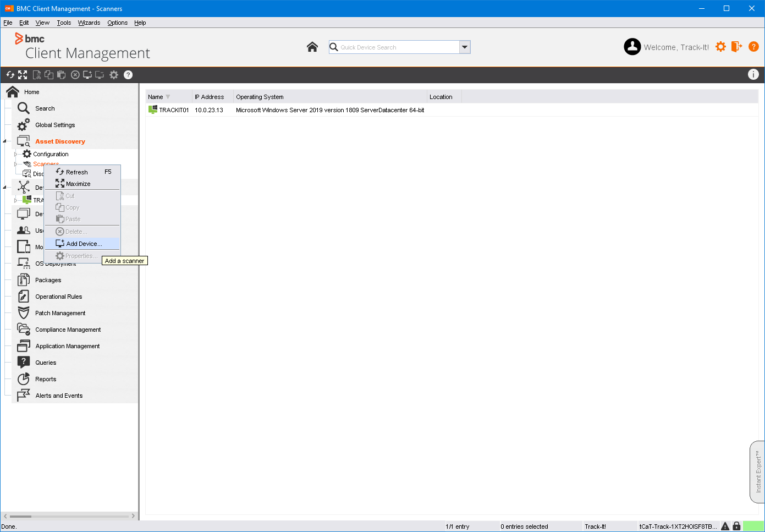
Task: Open the Help menu
Action: coord(140,23)
